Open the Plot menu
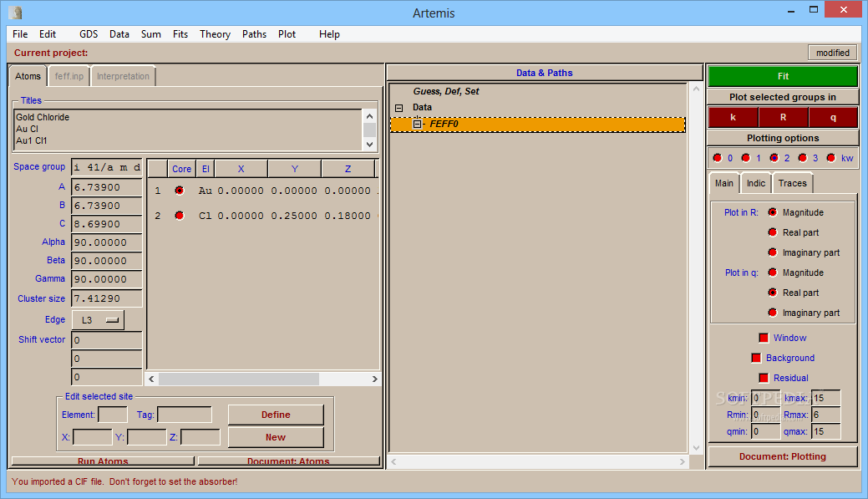The height and width of the screenshot is (499, 868). [287, 34]
